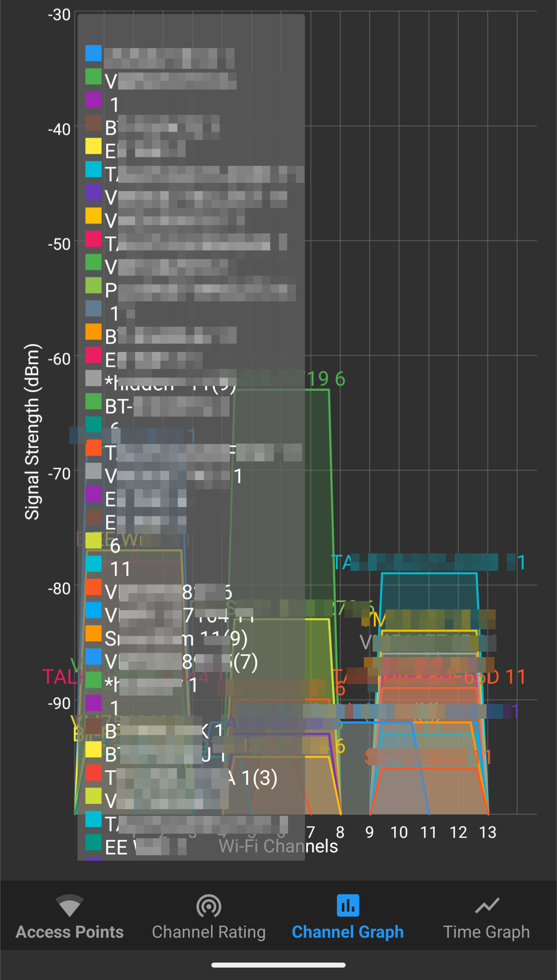The width and height of the screenshot is (557, 980).
Task: Tap the green '19 6' network label on graph
Action: pyautogui.click(x=326, y=379)
